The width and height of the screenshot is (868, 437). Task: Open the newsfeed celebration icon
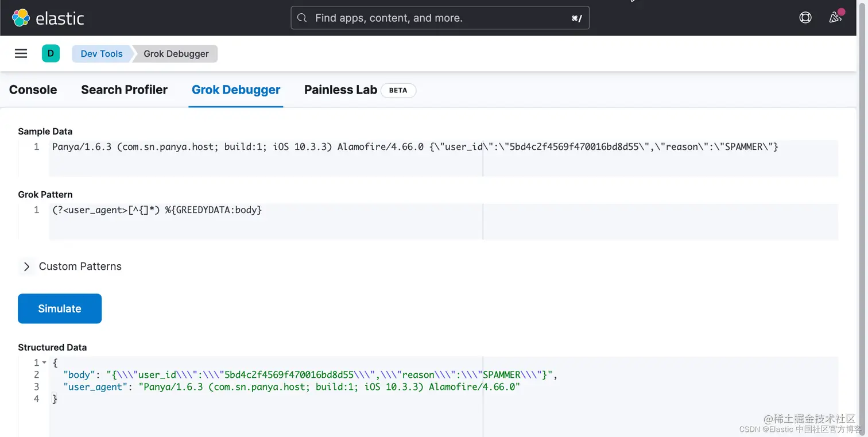835,17
